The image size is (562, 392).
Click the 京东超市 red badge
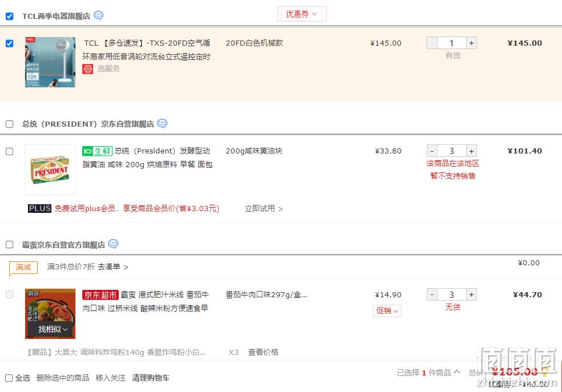tap(101, 295)
